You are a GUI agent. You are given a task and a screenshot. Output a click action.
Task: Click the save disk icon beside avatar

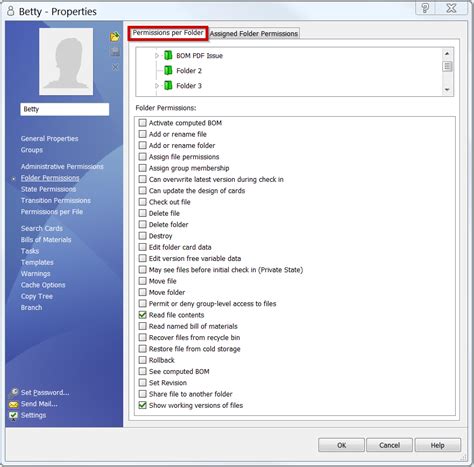(115, 51)
